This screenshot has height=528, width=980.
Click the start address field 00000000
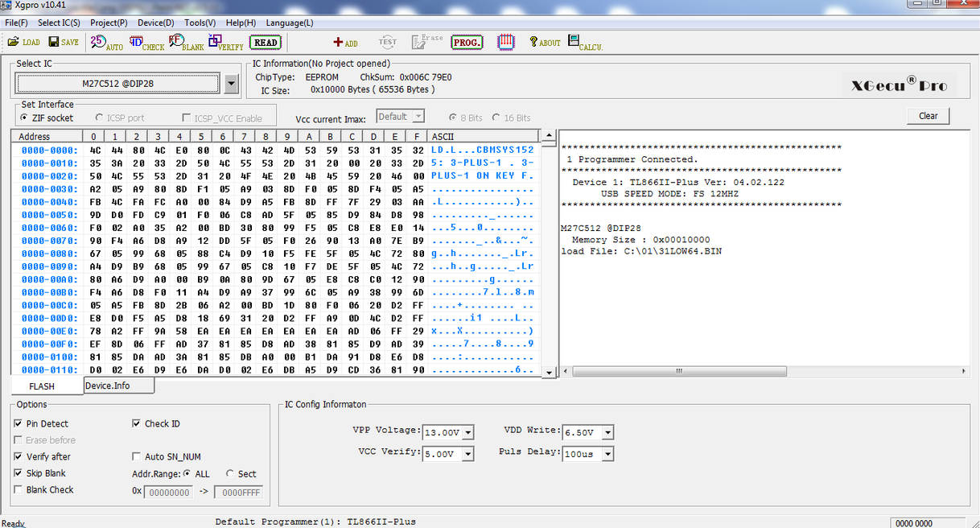point(168,493)
